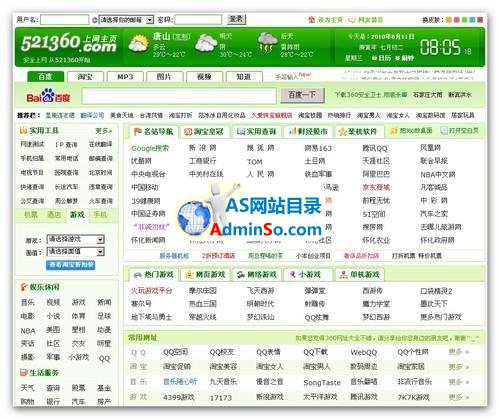Click the icon on 实用查询 tab
500x419 pixels.
pyautogui.click(x=241, y=132)
